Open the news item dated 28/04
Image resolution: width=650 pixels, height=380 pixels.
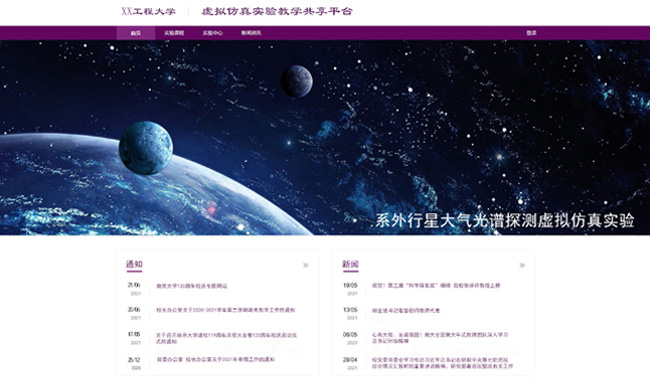[x=442, y=363]
